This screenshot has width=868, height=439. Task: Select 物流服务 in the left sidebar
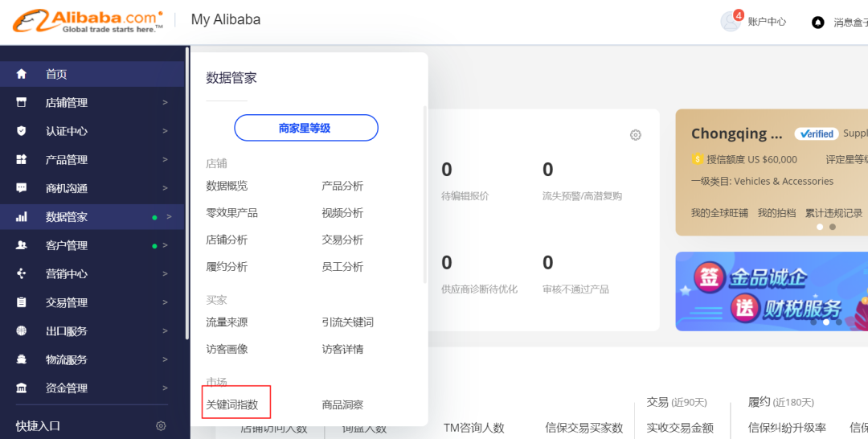tap(67, 359)
